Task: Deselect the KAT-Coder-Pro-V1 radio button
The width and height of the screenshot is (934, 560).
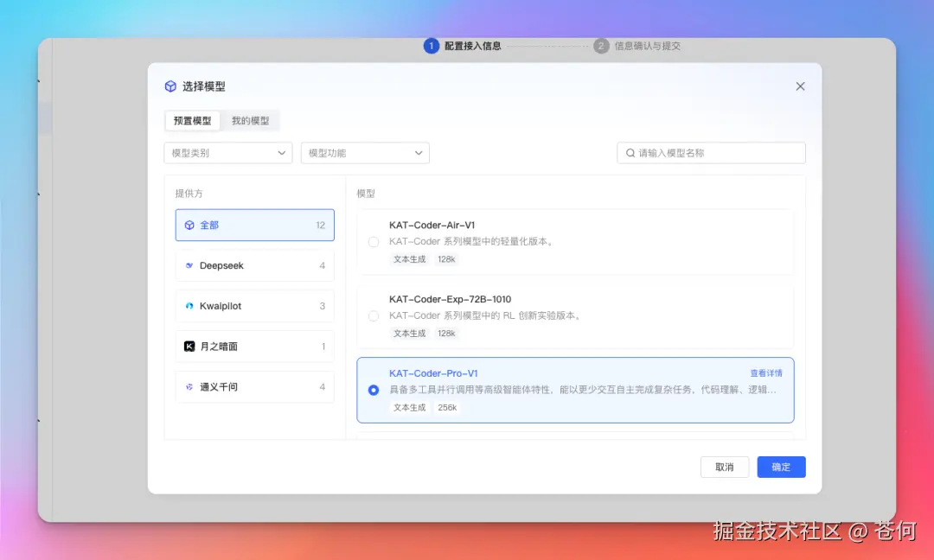Action: (x=373, y=391)
